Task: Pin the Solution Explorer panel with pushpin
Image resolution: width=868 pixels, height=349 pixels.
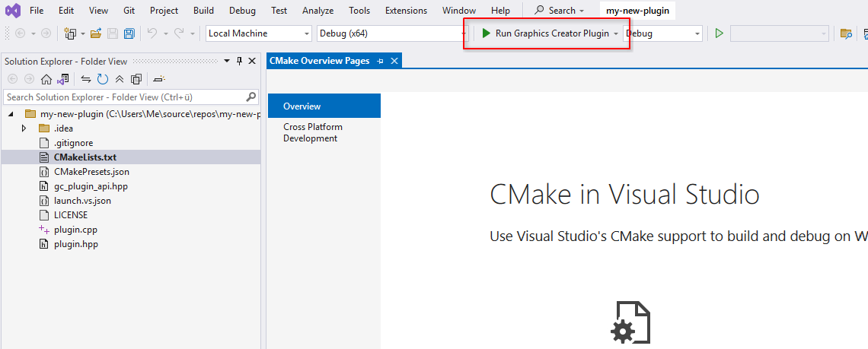Action: pos(240,61)
